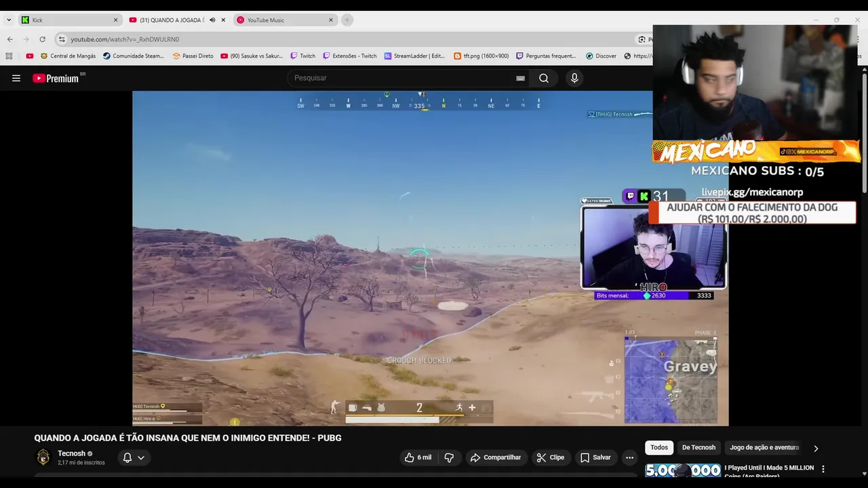Switch to the Kick tab
Image resolution: width=868 pixels, height=488 pixels.
70,20
